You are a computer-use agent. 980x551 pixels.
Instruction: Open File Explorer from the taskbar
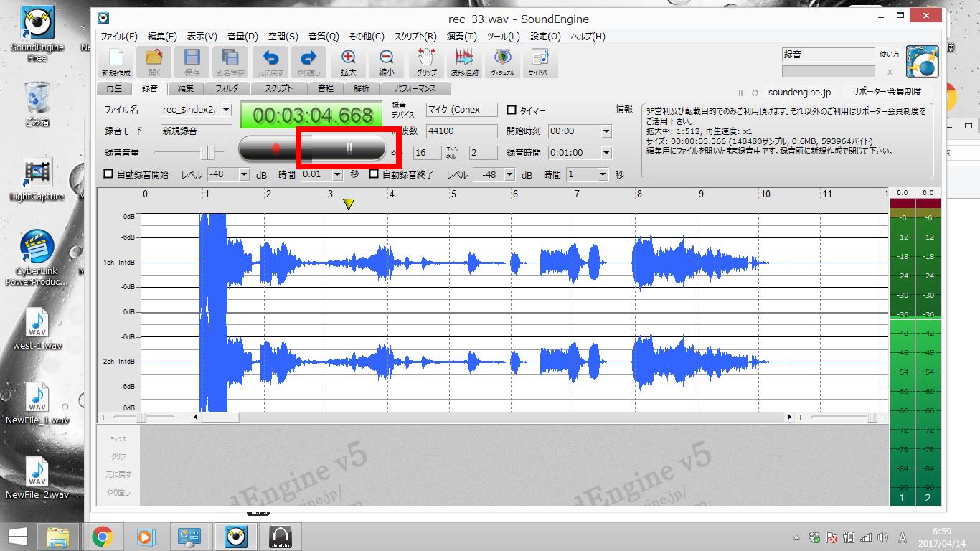pos(58,537)
